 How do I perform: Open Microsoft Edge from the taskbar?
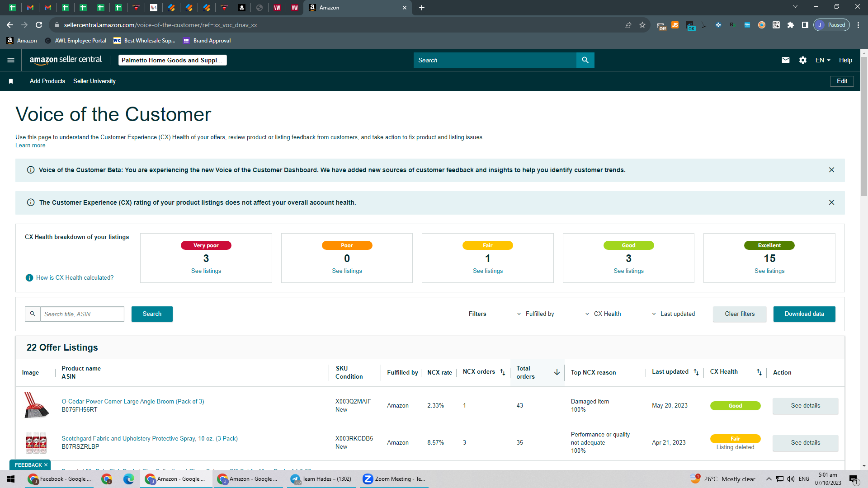click(129, 479)
